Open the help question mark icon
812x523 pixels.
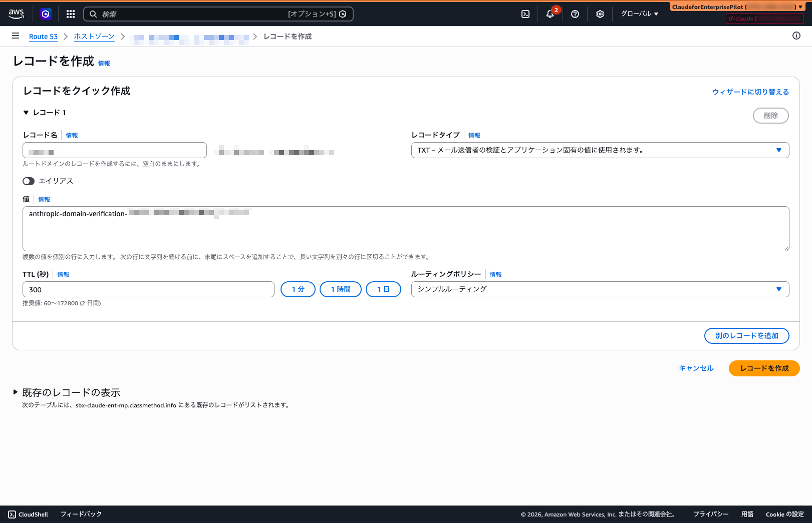[575, 14]
